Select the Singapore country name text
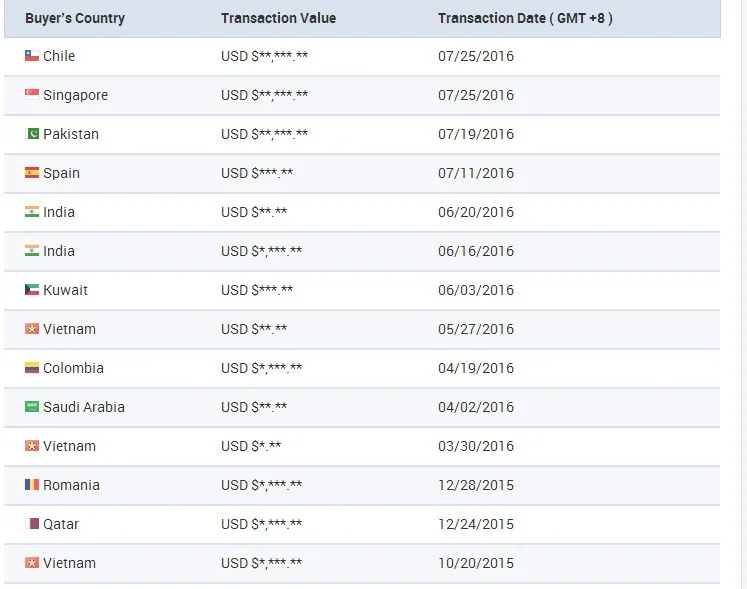This screenshot has height=589, width=747. pos(75,95)
